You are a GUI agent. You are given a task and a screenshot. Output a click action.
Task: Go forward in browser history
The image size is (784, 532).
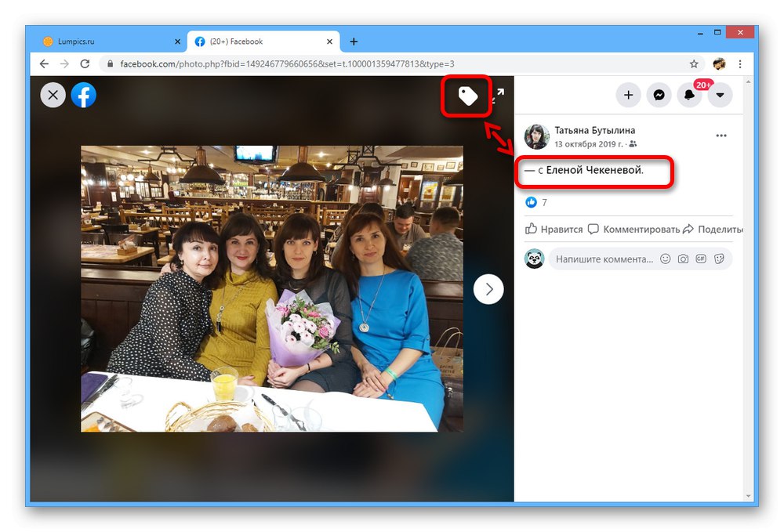coord(64,64)
